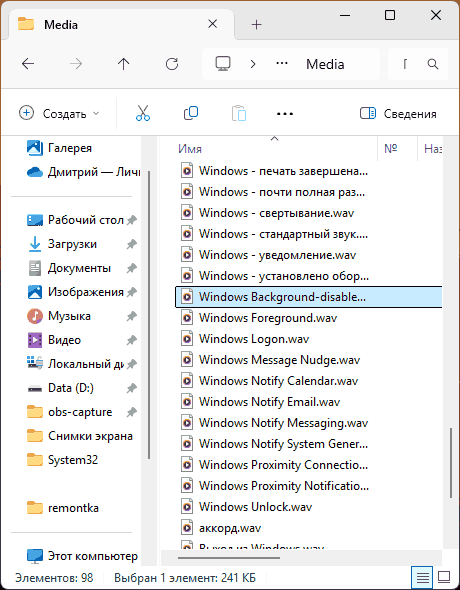Switch to details list view icon
This screenshot has width=460, height=590.
click(x=422, y=577)
